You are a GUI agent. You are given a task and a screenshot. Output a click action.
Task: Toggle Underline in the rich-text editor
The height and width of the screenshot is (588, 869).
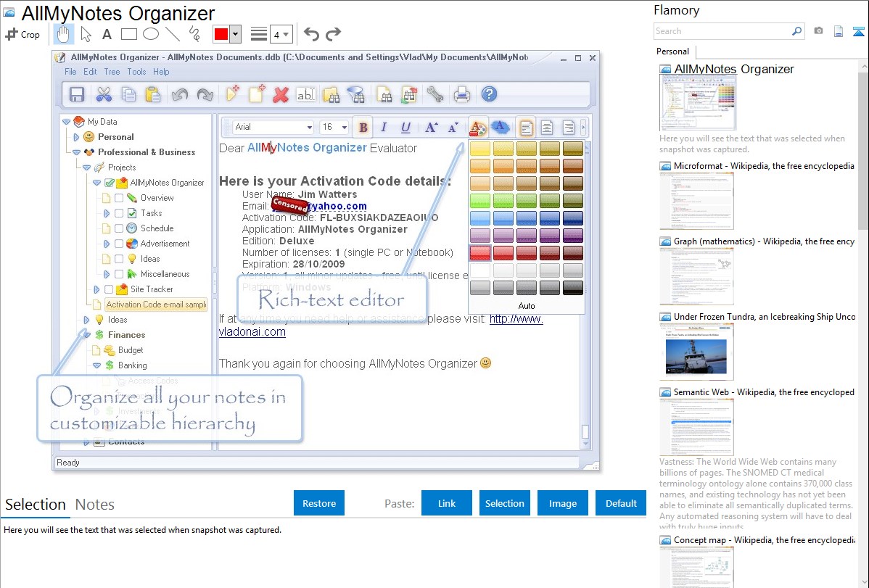[405, 128]
